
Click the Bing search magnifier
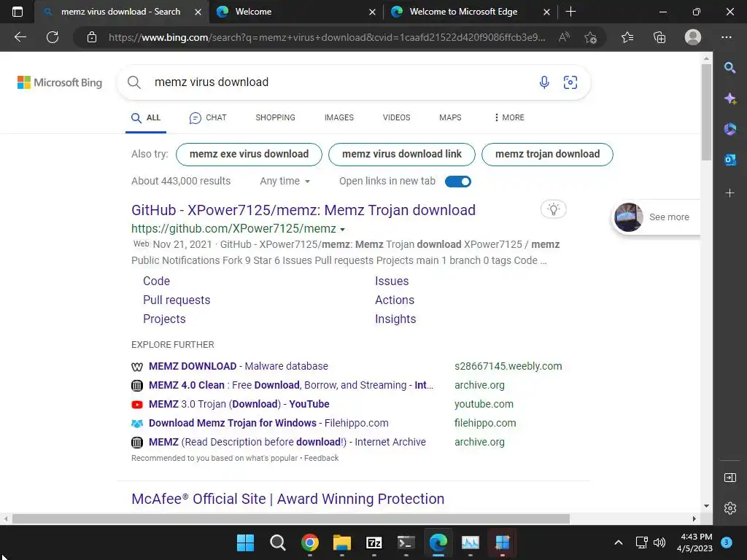pos(134,82)
